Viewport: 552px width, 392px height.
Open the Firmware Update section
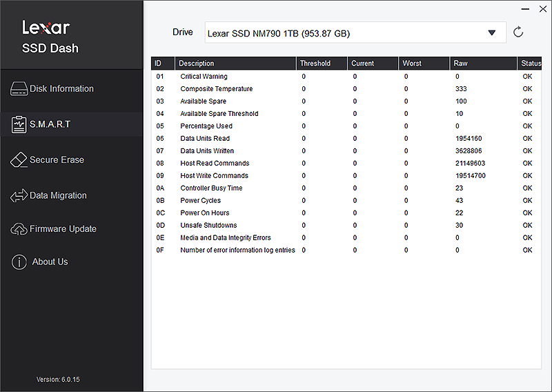pos(63,229)
